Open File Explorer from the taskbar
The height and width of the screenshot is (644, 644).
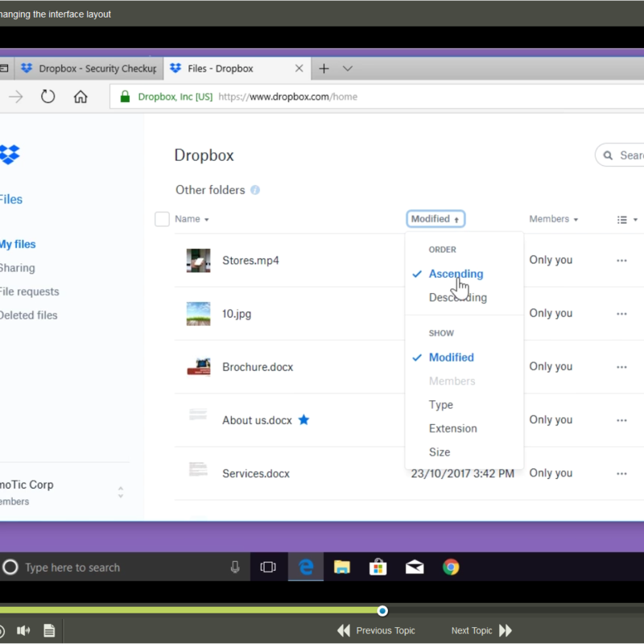(x=341, y=568)
